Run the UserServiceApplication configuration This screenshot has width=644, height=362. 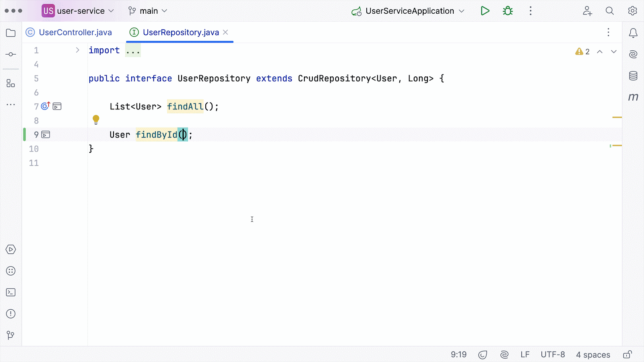[x=485, y=11]
